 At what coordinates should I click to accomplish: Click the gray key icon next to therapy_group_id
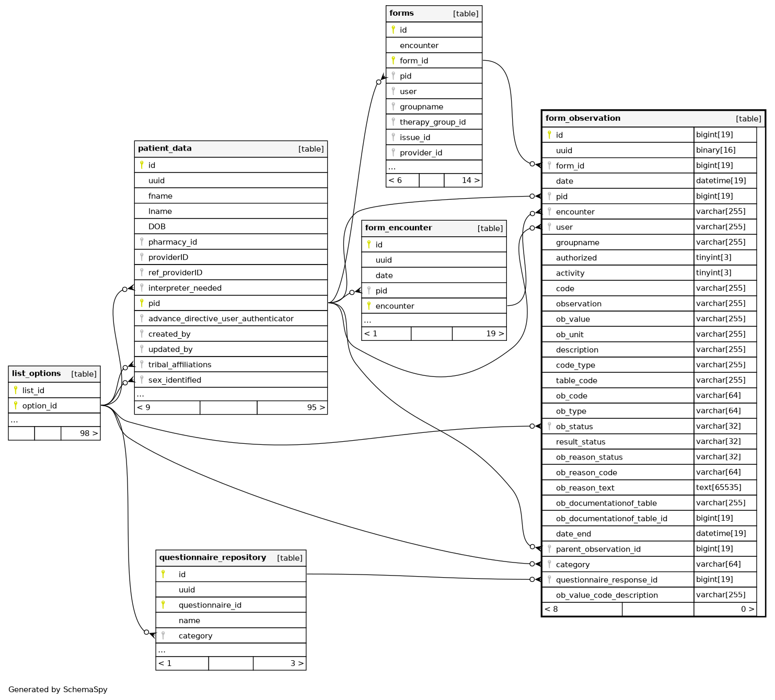pyautogui.click(x=393, y=122)
